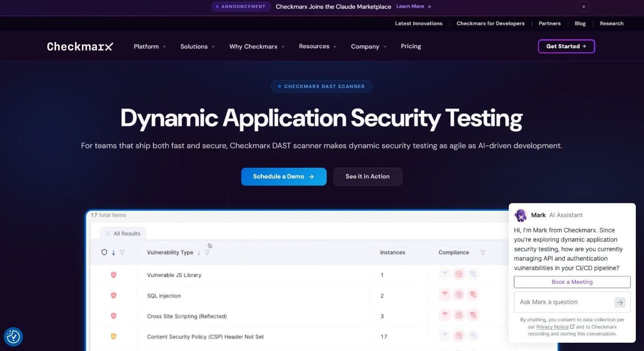Focus the Ask Mark a question field
Viewport: 644px width, 351px height.
pyautogui.click(x=565, y=302)
